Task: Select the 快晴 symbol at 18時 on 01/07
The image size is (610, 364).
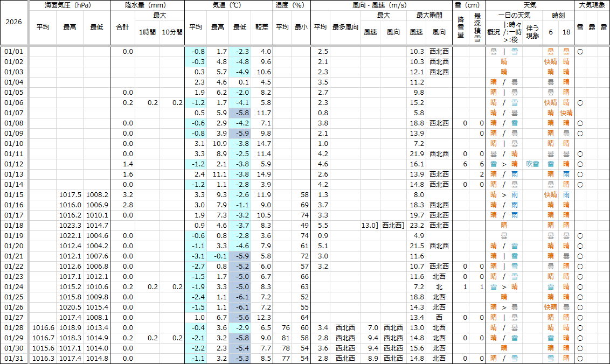Action: pos(566,113)
